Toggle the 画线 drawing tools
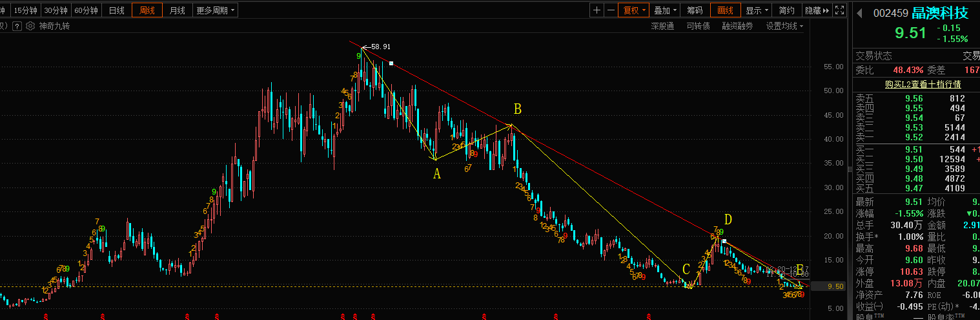 (x=726, y=10)
